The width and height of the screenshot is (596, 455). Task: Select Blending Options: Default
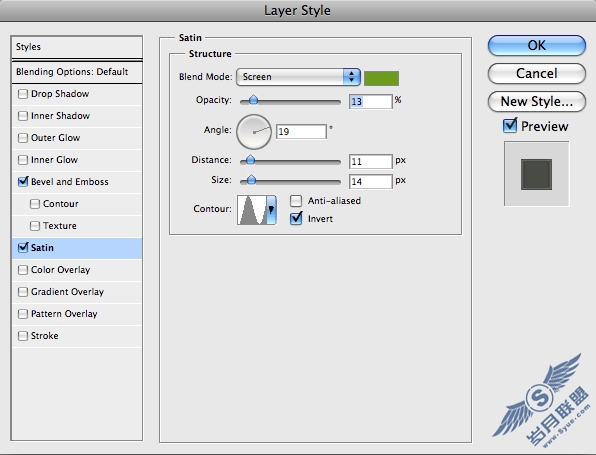77,72
